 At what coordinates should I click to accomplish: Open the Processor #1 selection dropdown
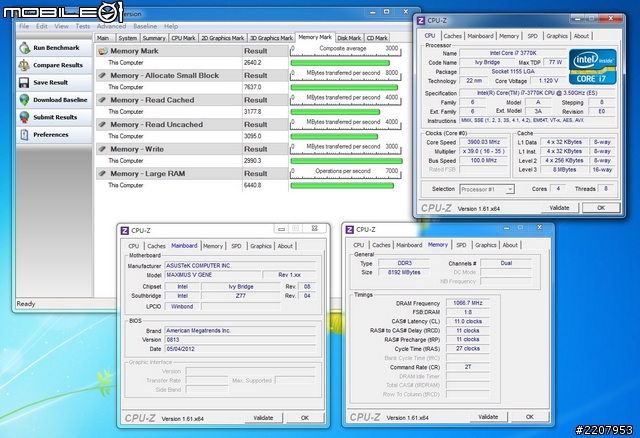click(x=487, y=189)
